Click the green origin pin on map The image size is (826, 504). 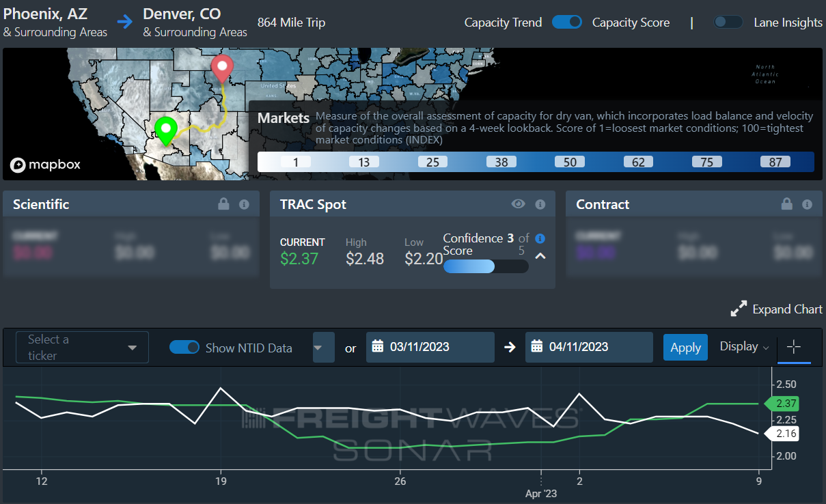(165, 130)
